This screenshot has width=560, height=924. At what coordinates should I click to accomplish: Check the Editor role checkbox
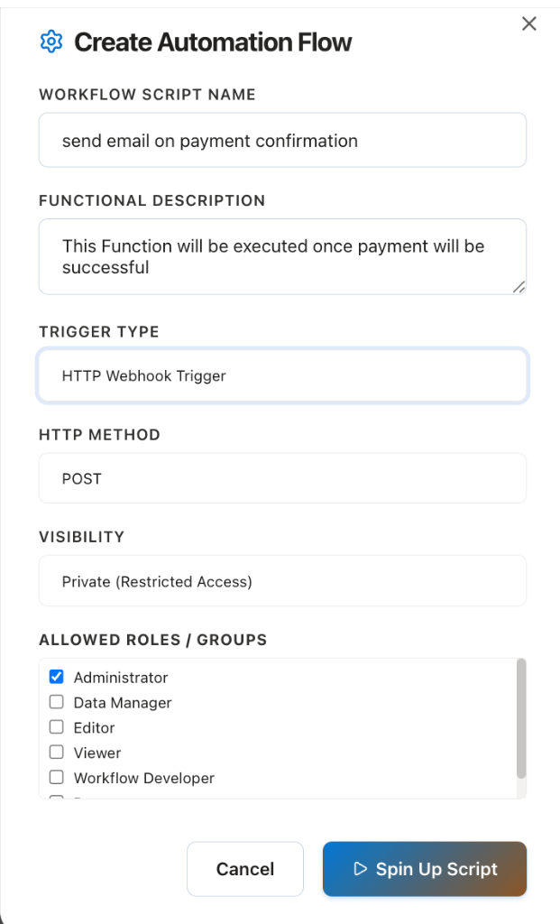tap(57, 727)
